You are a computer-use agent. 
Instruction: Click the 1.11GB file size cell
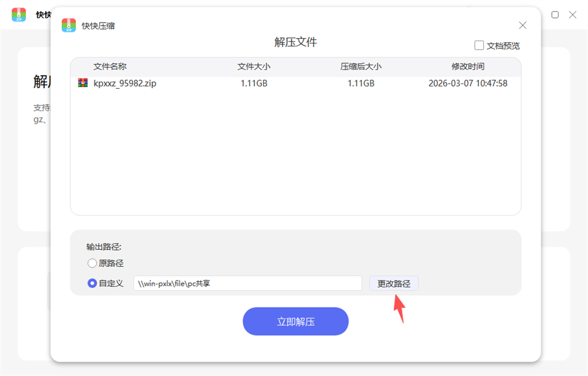point(254,83)
